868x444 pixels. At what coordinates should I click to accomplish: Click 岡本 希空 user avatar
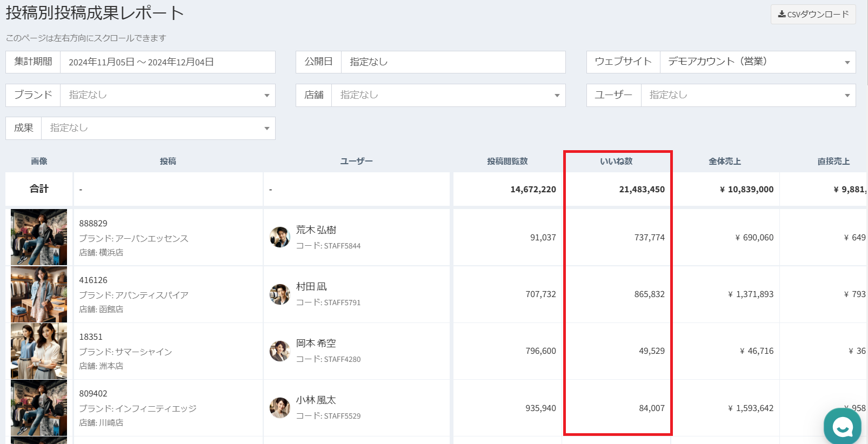tap(280, 351)
